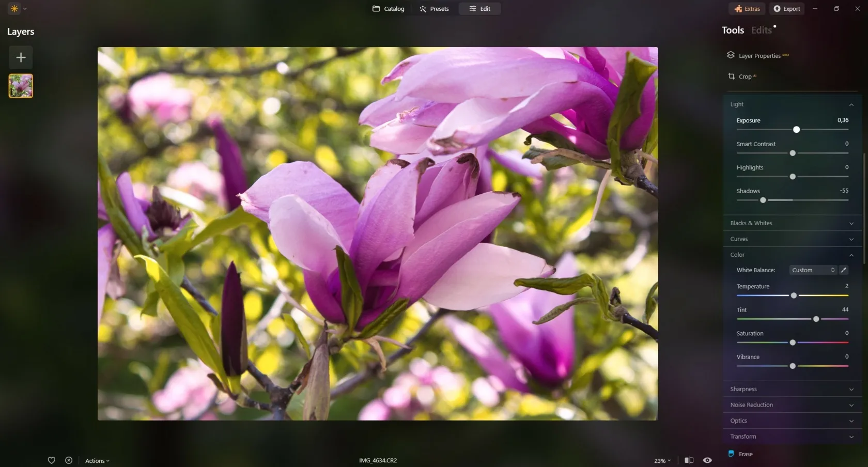Open Layer Properties
This screenshot has width=868, height=467.
pyautogui.click(x=759, y=56)
